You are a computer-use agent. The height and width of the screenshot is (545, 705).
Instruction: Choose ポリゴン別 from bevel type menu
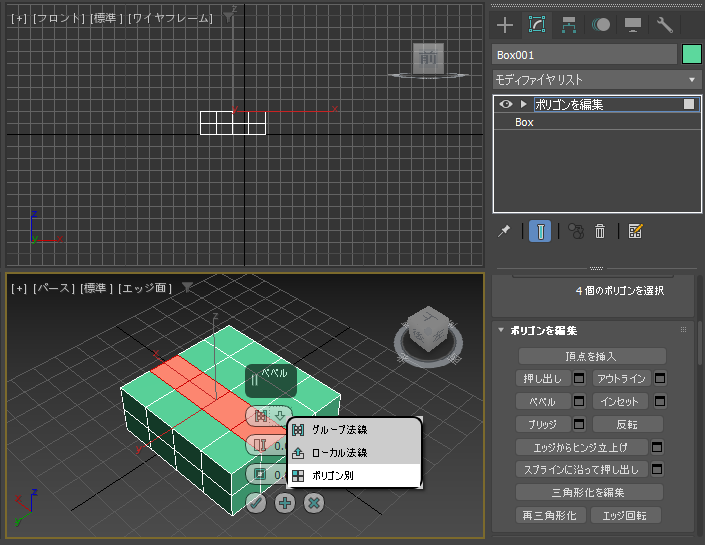[x=354, y=475]
